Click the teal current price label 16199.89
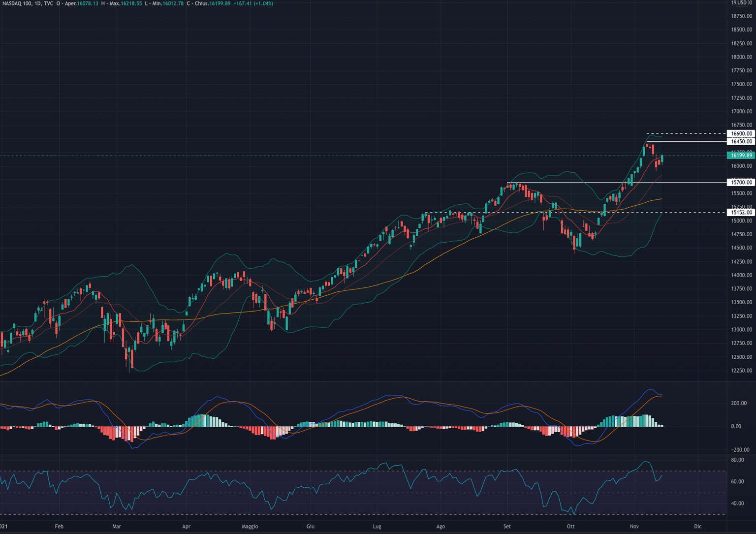This screenshot has height=534, width=756. point(740,155)
